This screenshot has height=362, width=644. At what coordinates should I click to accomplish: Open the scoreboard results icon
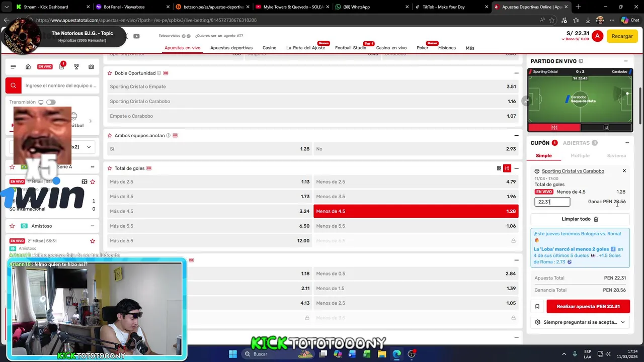click(x=91, y=67)
